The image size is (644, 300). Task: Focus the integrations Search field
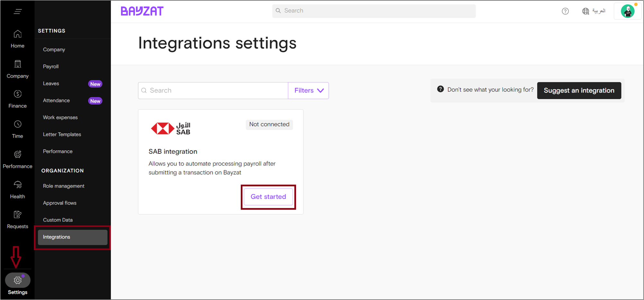point(213,91)
